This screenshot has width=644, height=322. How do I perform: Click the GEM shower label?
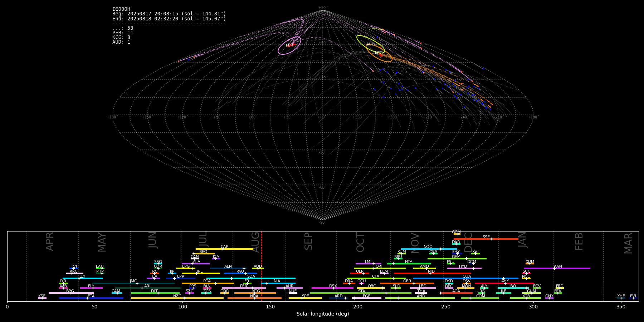[456, 257]
